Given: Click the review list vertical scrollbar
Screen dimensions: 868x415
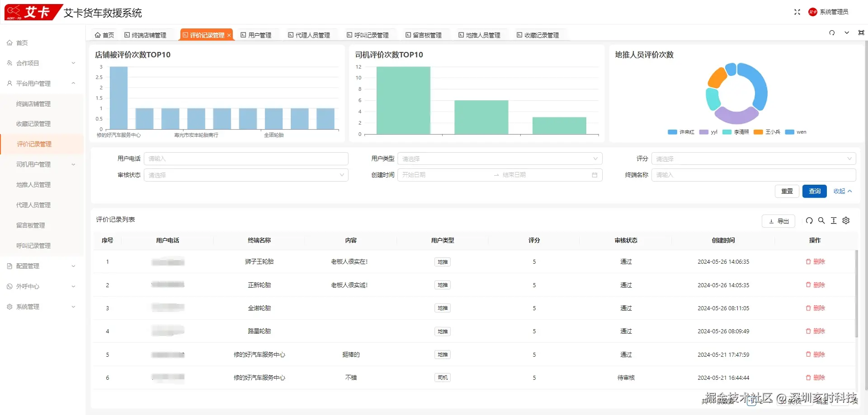Looking at the screenshot, I should (x=856, y=294).
